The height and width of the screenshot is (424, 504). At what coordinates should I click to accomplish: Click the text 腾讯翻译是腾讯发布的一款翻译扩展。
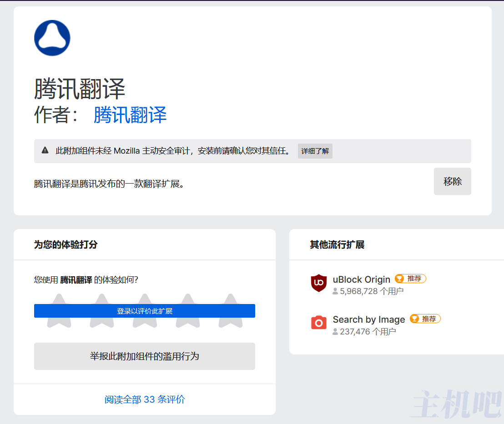tap(109, 184)
